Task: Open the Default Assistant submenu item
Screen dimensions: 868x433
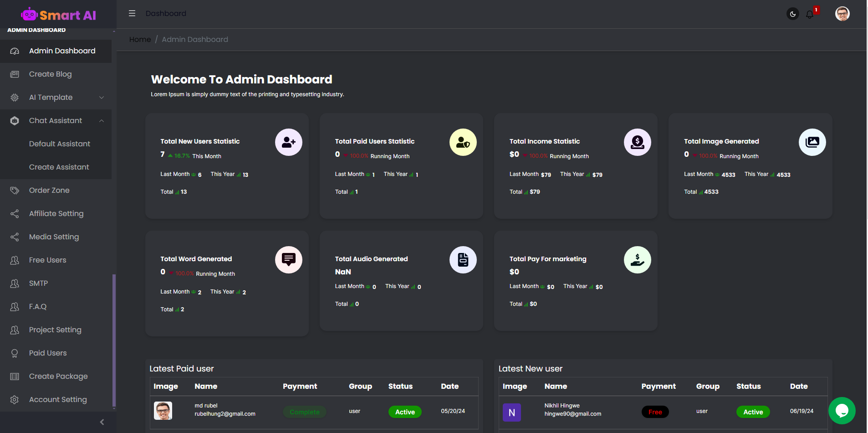Action: (60, 144)
